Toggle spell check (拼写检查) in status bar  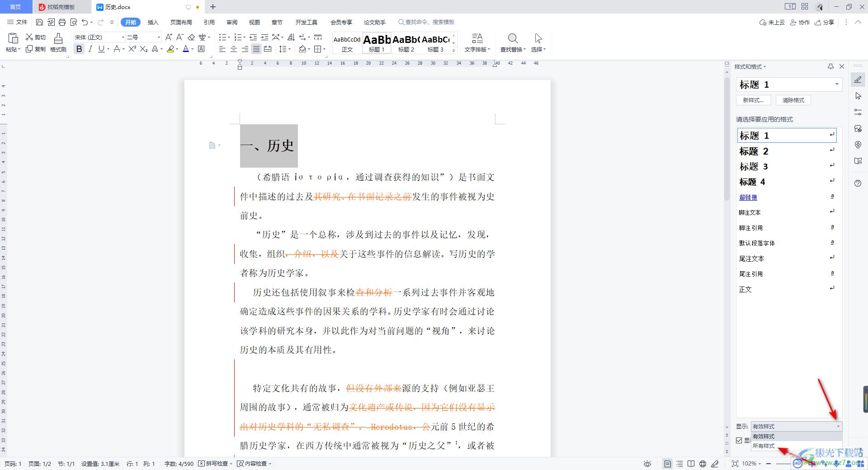tap(215, 464)
